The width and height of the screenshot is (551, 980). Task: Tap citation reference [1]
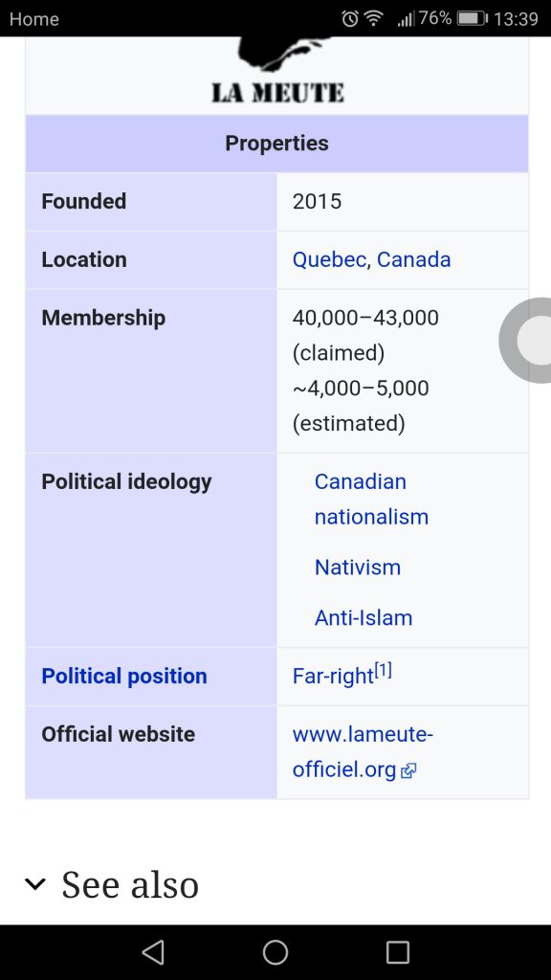coord(383,671)
